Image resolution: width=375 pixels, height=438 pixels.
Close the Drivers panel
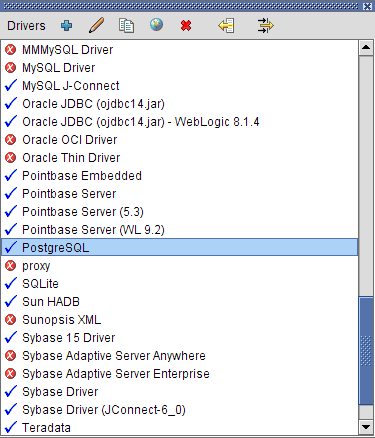point(367,6)
